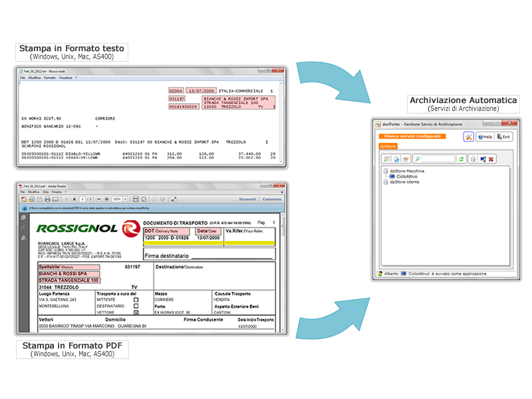Open Strumenti pane in Adobe Reader
Image resolution: width=532 pixels, height=399 pixels.
(247, 199)
